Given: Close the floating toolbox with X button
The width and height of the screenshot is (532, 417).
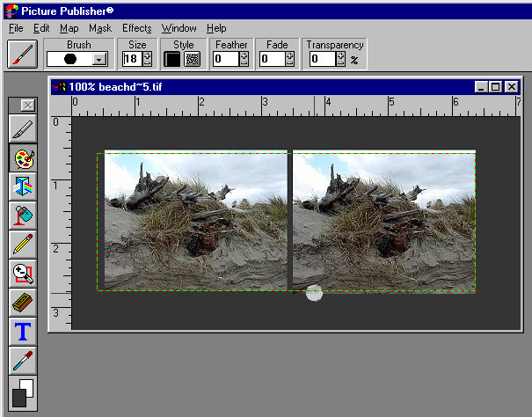Looking at the screenshot, I should 26,106.
